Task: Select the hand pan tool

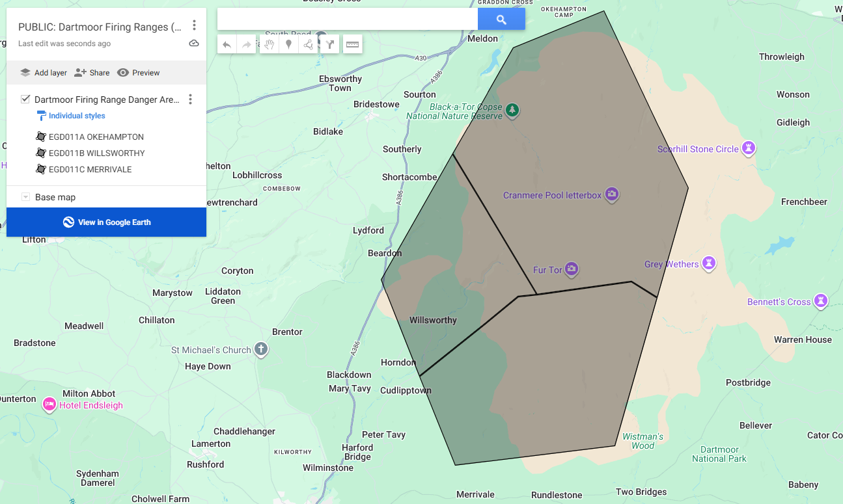Action: click(x=269, y=44)
